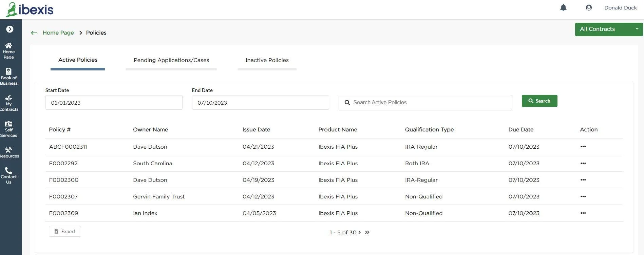
Task: Click issue date 04/05/2023
Action: [259, 213]
